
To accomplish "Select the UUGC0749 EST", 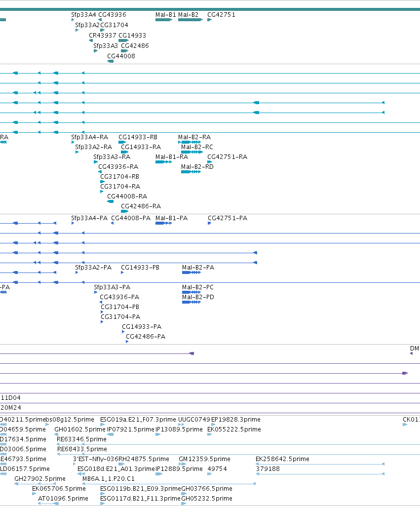I will pos(194,420).
